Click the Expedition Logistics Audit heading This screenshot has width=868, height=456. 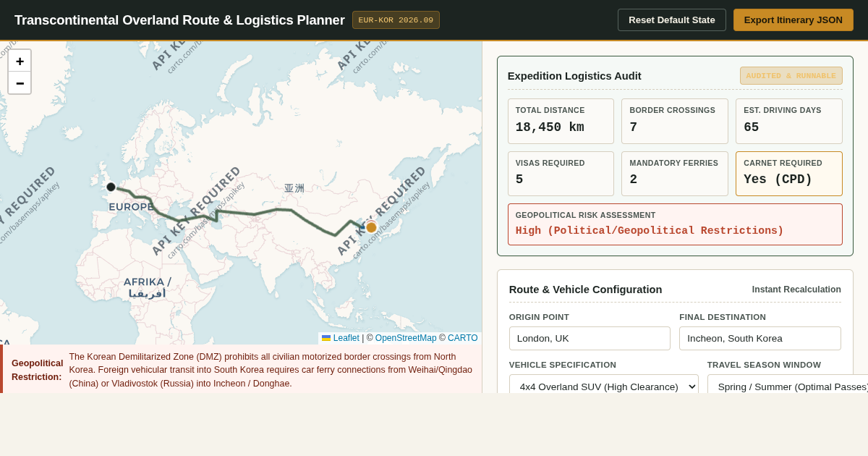pyautogui.click(x=574, y=75)
